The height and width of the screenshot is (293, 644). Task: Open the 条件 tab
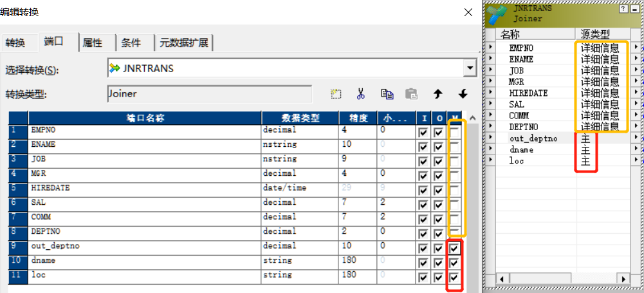click(131, 43)
